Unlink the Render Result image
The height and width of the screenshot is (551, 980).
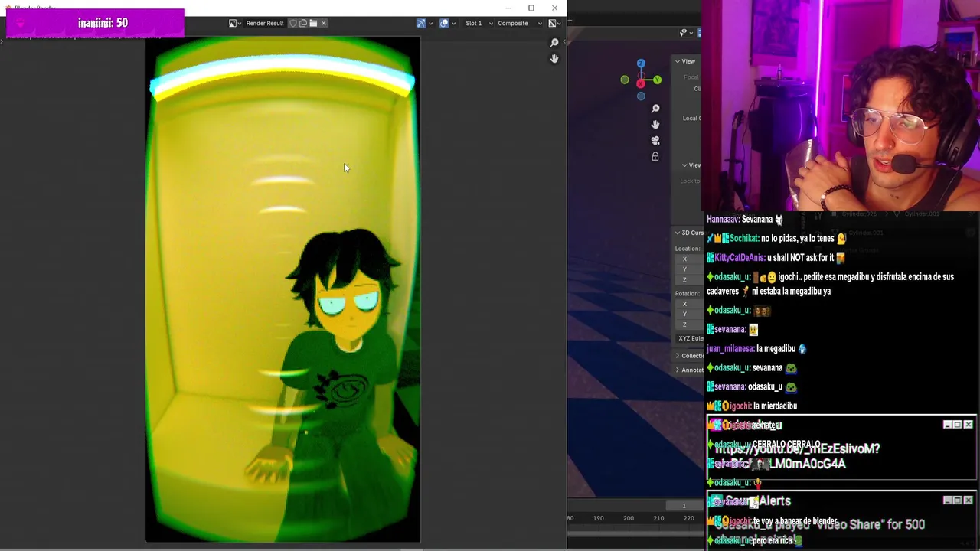(323, 24)
